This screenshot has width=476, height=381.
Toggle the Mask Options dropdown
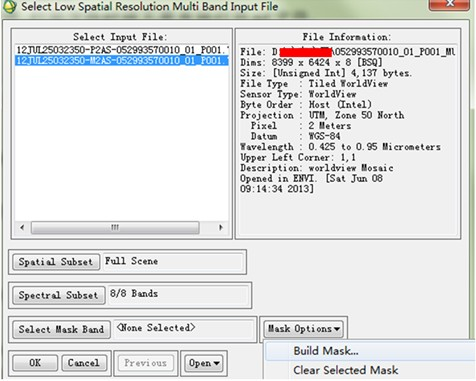coord(304,329)
